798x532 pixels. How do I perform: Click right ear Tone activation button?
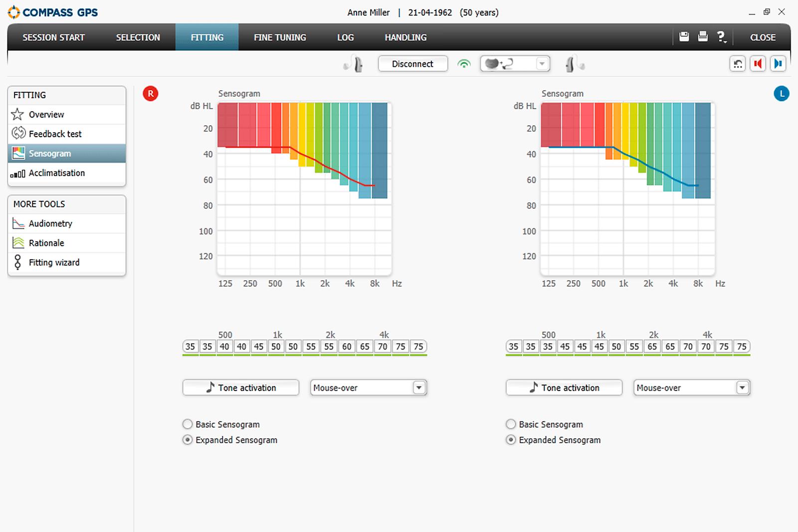tap(241, 387)
